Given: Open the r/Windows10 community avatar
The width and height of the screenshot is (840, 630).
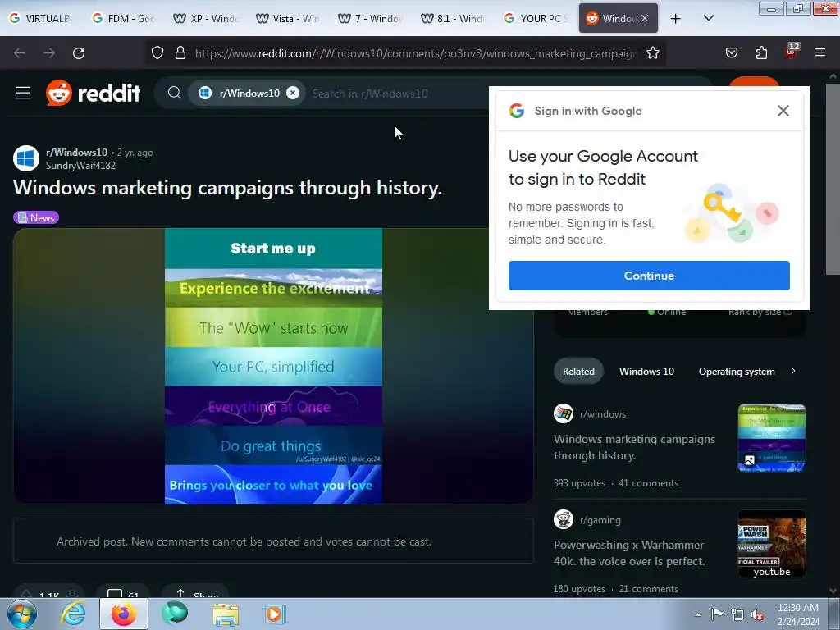Looking at the screenshot, I should [x=26, y=158].
